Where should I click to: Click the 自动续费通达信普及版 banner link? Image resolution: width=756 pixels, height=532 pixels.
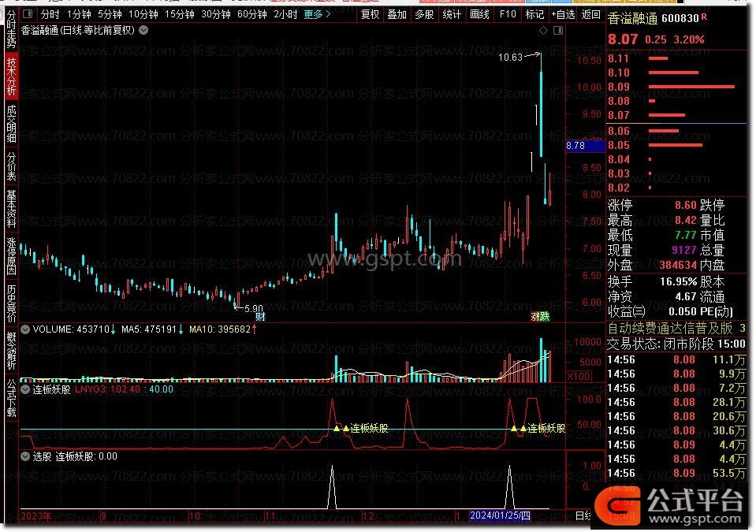coord(670,328)
